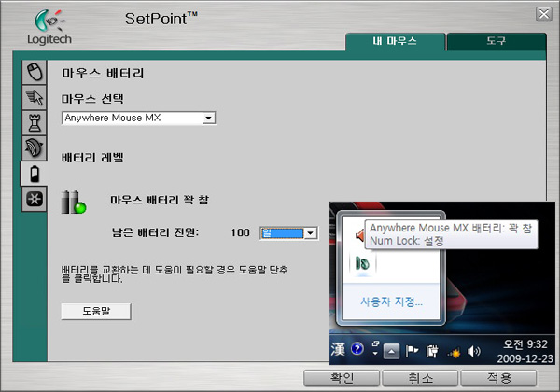Open the volume speaker tray icon
560x392 pixels.
click(473, 352)
